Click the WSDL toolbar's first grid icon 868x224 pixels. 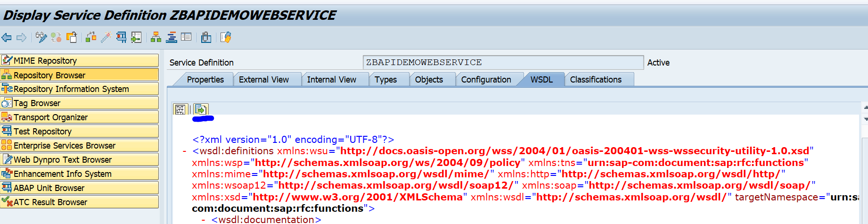[x=180, y=109]
